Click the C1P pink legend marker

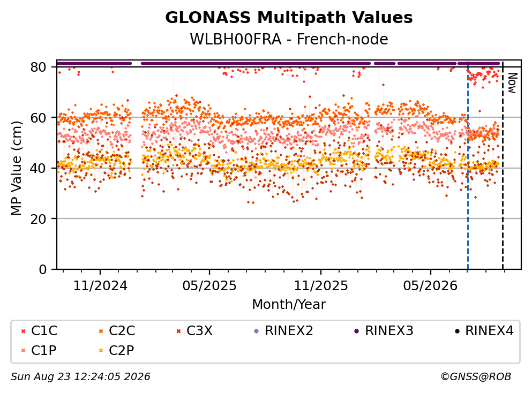23,351
